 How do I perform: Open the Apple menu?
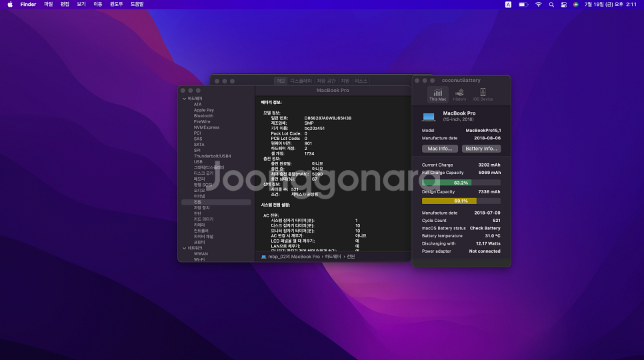pos(10,4)
